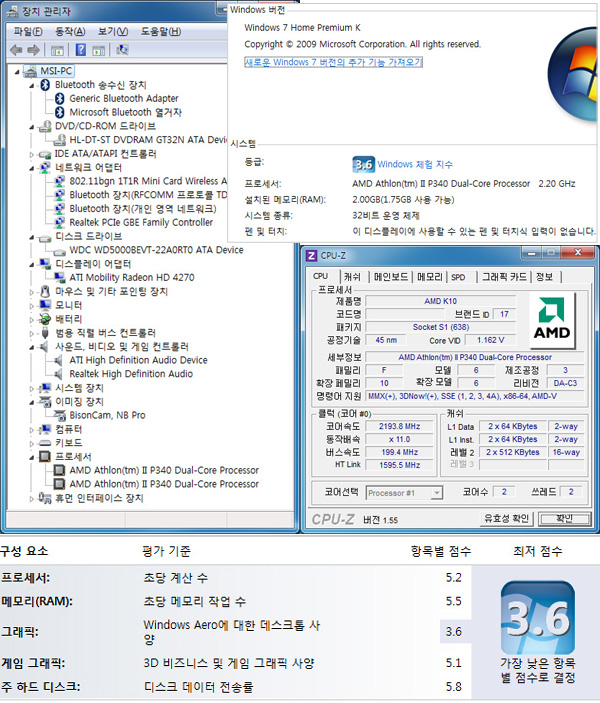Switch to CPU-Z 메인보드 tab
Image resolution: width=600 pixels, height=703 pixels.
click(x=391, y=277)
